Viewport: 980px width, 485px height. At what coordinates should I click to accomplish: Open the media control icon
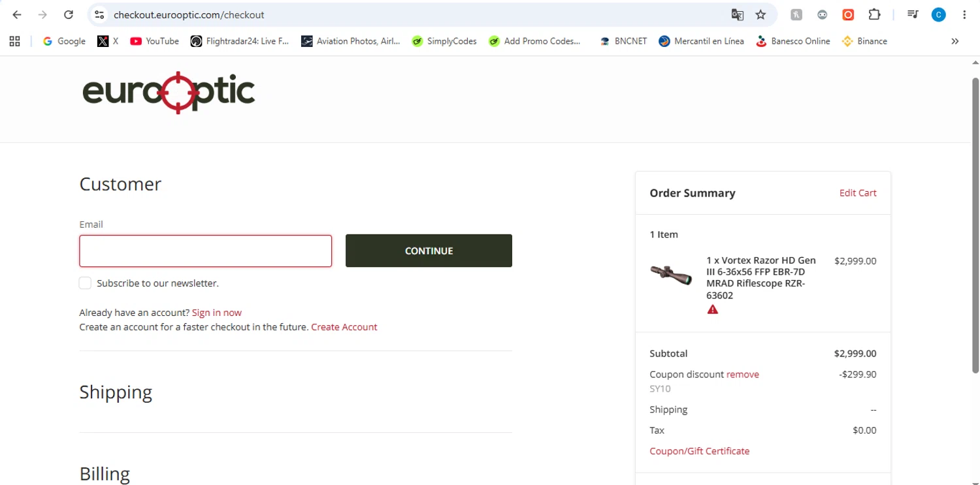pyautogui.click(x=913, y=14)
